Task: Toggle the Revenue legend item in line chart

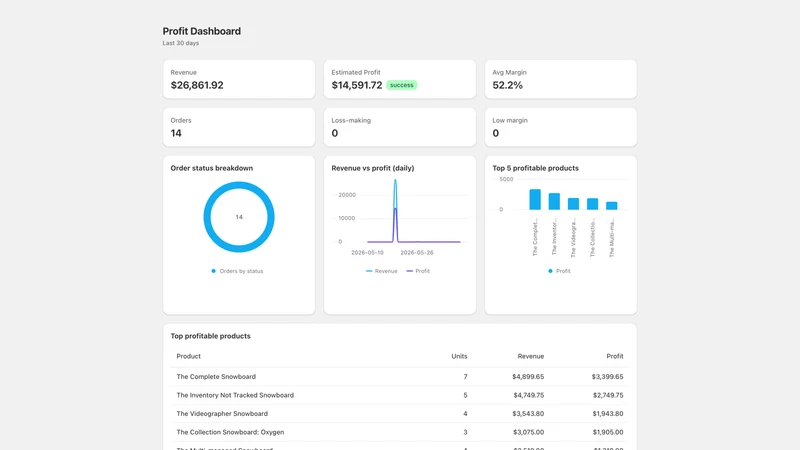Action: coord(382,271)
